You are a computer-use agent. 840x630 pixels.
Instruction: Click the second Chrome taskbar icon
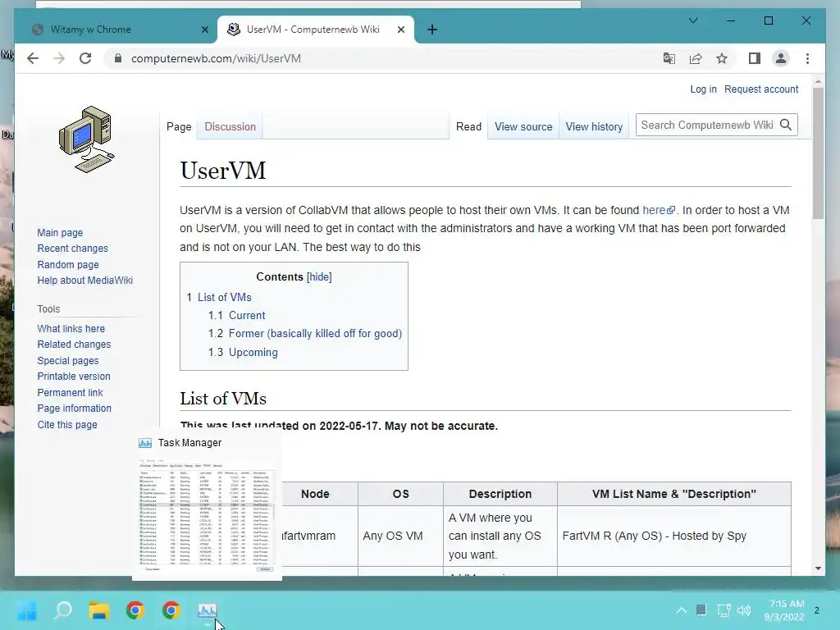[x=171, y=610]
